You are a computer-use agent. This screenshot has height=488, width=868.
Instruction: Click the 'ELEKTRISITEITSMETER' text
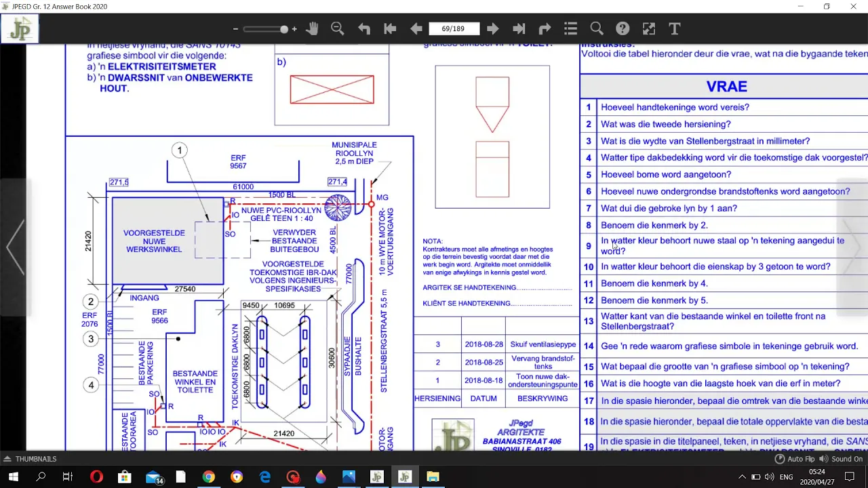tap(162, 66)
